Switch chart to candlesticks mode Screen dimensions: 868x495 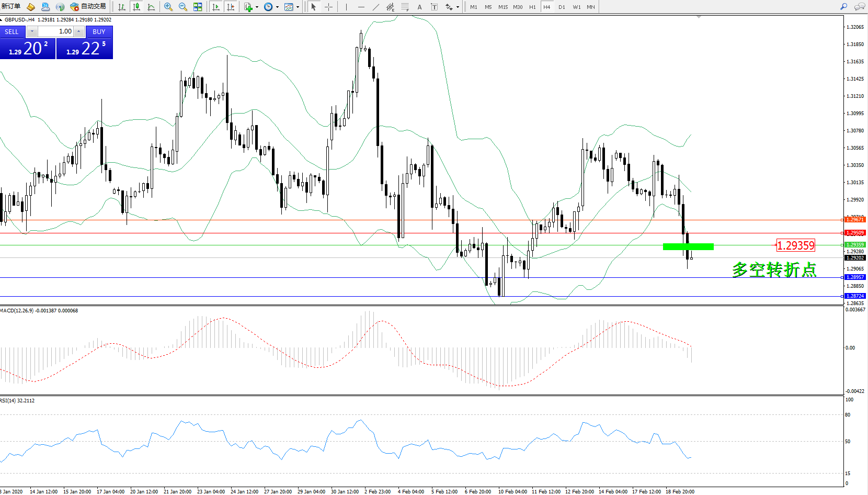[x=136, y=7]
